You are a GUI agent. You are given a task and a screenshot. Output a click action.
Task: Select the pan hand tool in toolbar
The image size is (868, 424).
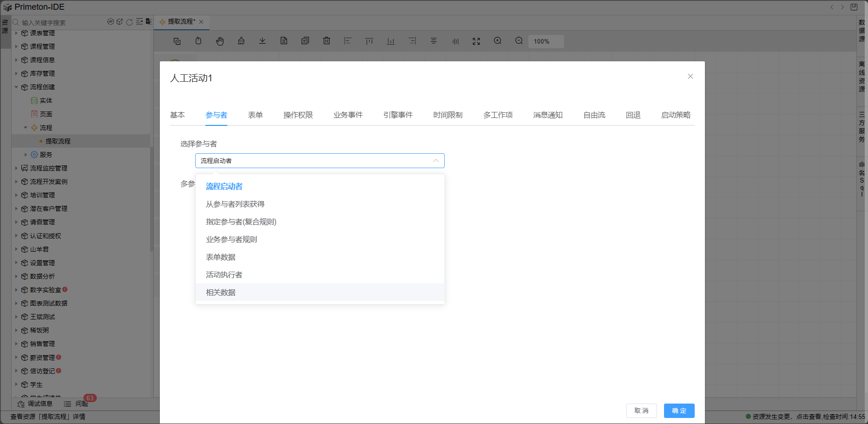tap(220, 41)
